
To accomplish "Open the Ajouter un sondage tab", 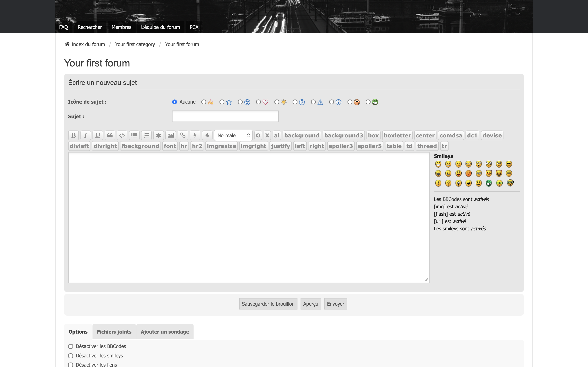I will tap(165, 332).
